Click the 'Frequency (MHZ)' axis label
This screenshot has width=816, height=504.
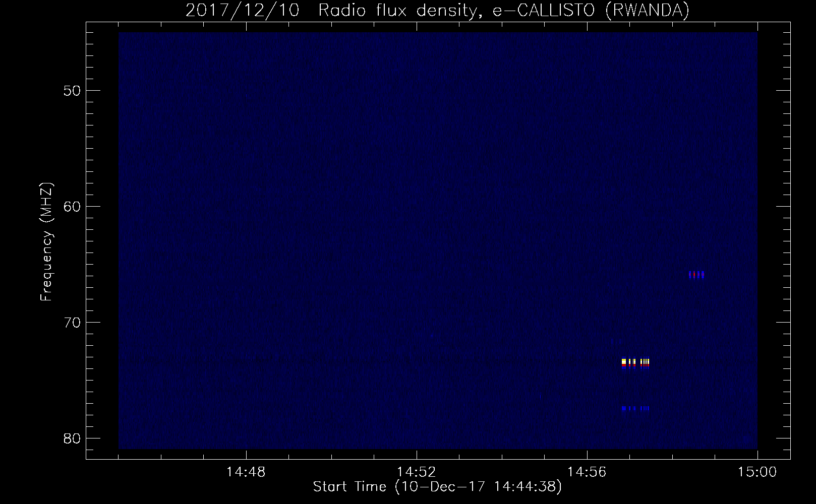(x=46, y=242)
